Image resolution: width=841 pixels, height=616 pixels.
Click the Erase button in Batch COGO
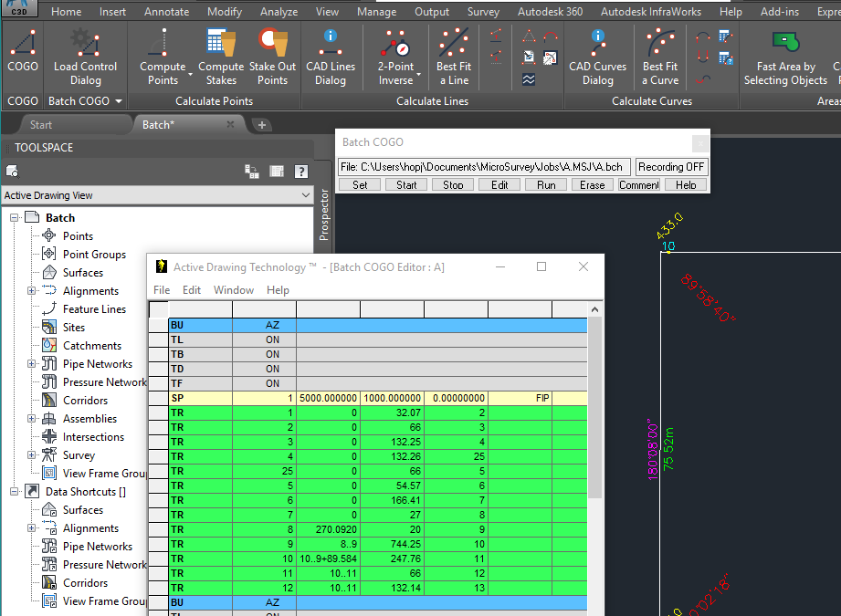(592, 184)
